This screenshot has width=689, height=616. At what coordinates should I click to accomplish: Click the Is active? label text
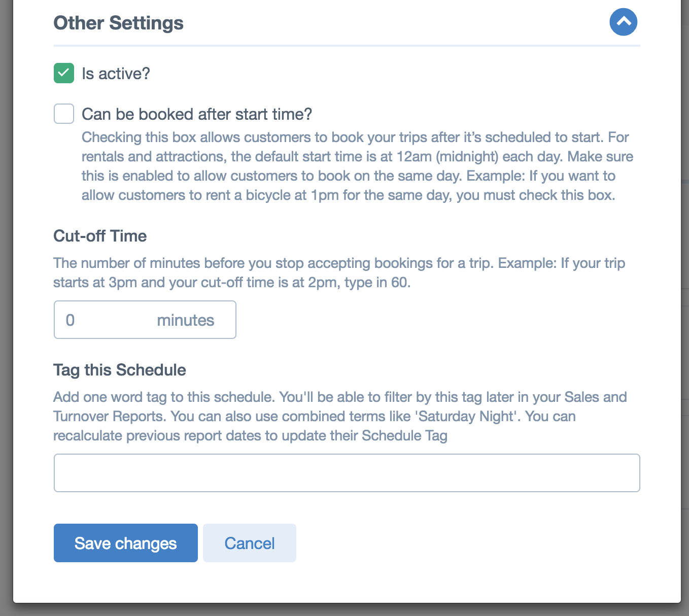pyautogui.click(x=116, y=74)
